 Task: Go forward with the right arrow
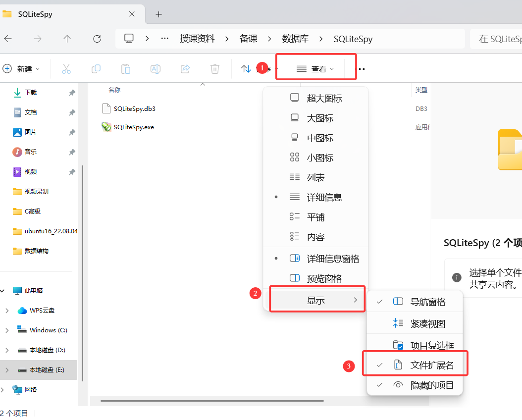(x=38, y=39)
